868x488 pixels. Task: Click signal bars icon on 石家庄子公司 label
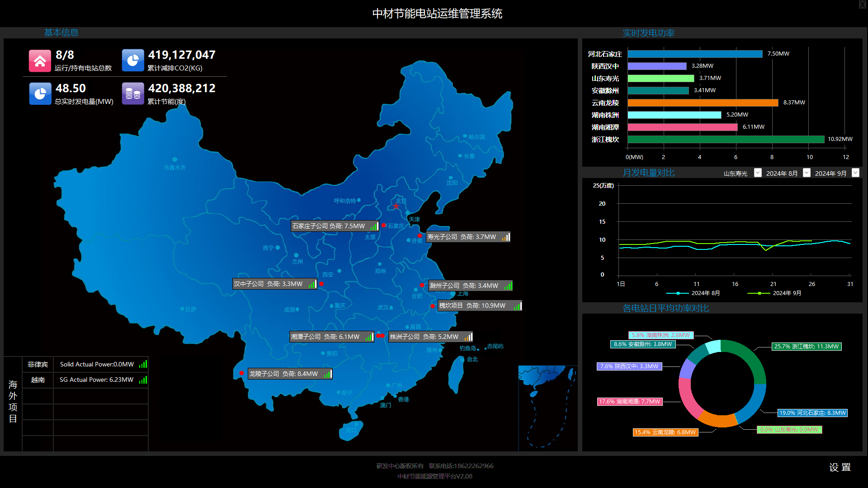click(374, 226)
